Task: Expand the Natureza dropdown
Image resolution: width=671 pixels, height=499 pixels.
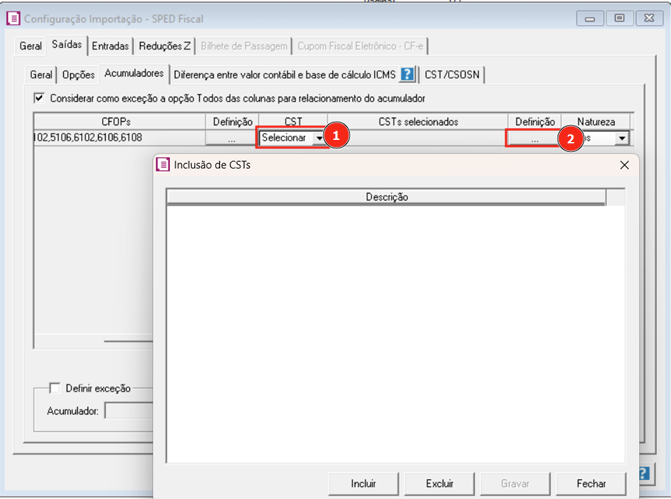Action: point(622,138)
